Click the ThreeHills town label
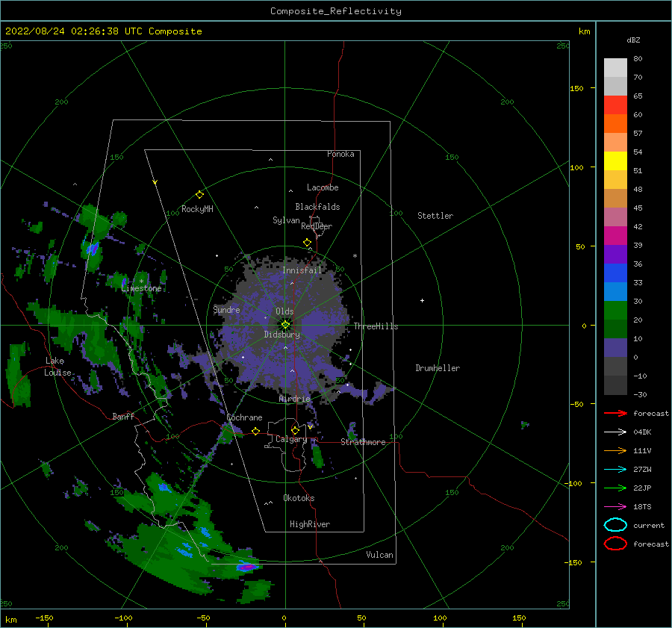This screenshot has height=628, width=672. click(376, 326)
